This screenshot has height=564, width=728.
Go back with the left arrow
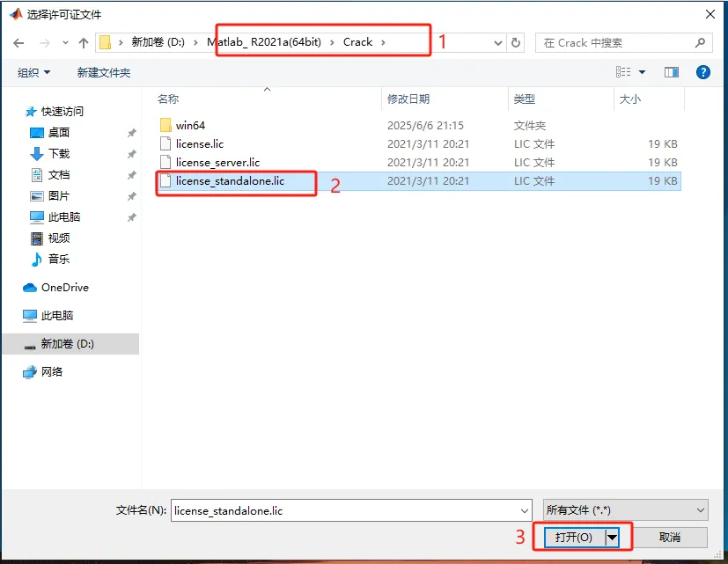tap(18, 43)
